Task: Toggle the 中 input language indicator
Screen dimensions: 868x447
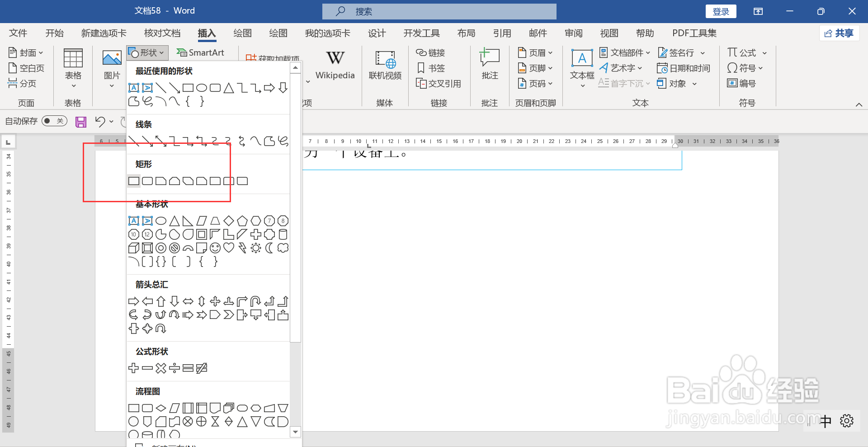Action: pos(826,421)
